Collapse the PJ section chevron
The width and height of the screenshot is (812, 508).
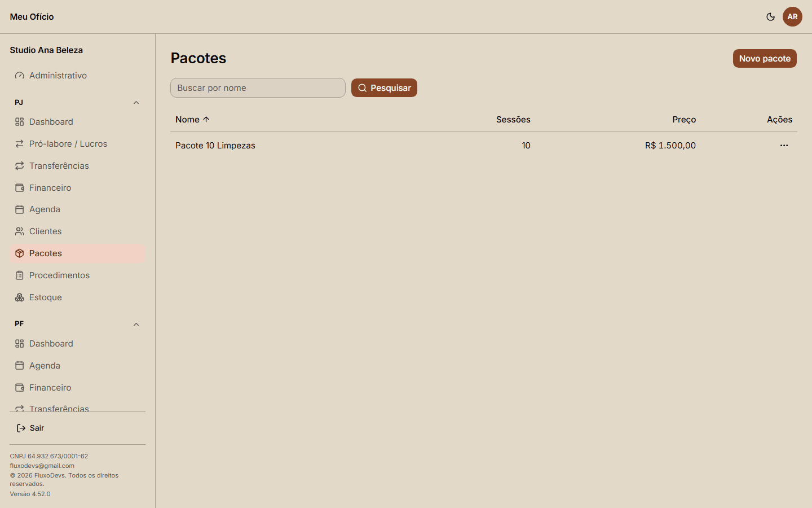tap(136, 103)
